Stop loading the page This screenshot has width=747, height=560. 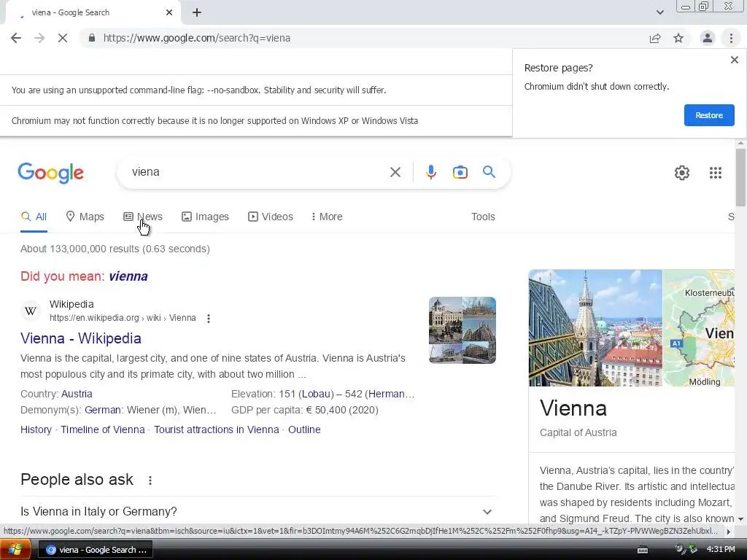pos(63,38)
